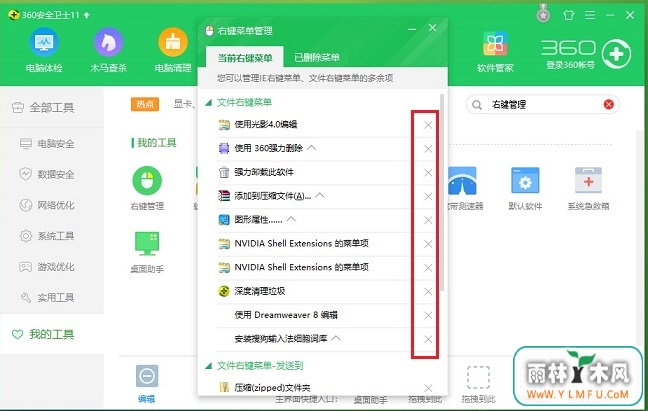The height and width of the screenshot is (411, 648).
Task: Delete the 使用 Dreamweaver 8 编辑 entry
Action: pyautogui.click(x=428, y=316)
